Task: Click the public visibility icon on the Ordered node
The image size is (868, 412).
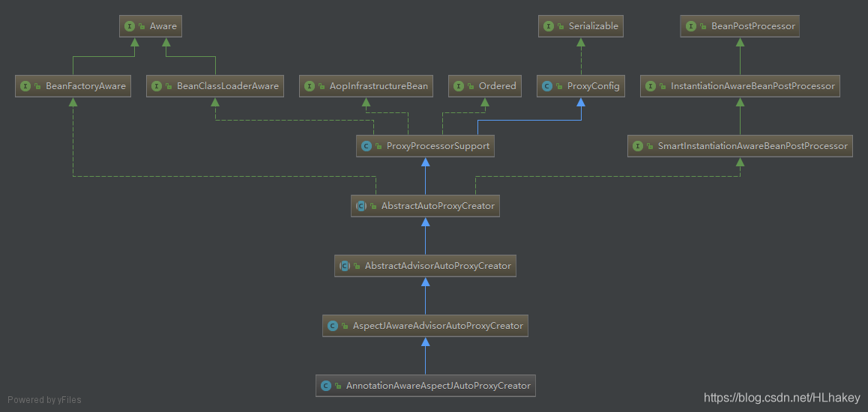Action: pos(471,87)
